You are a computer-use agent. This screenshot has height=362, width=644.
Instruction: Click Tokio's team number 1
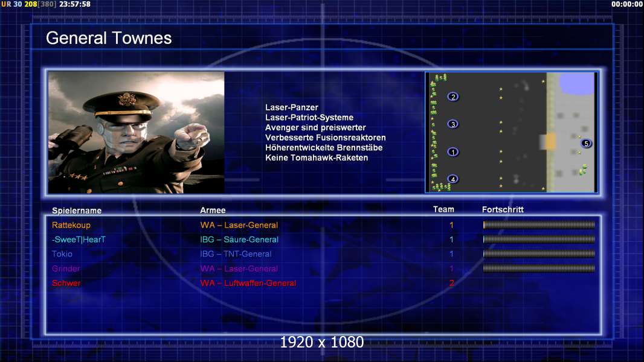451,254
